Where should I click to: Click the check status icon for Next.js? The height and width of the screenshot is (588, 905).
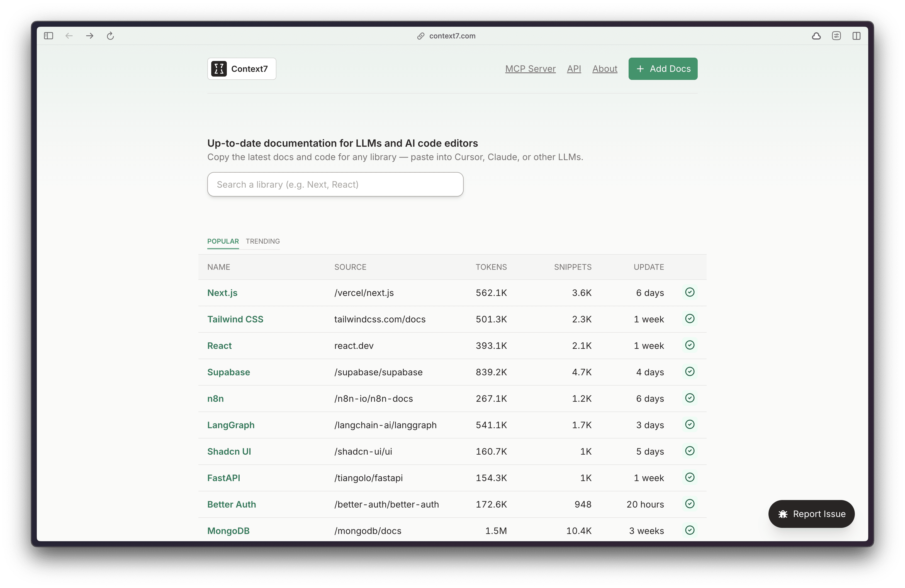pos(690,292)
